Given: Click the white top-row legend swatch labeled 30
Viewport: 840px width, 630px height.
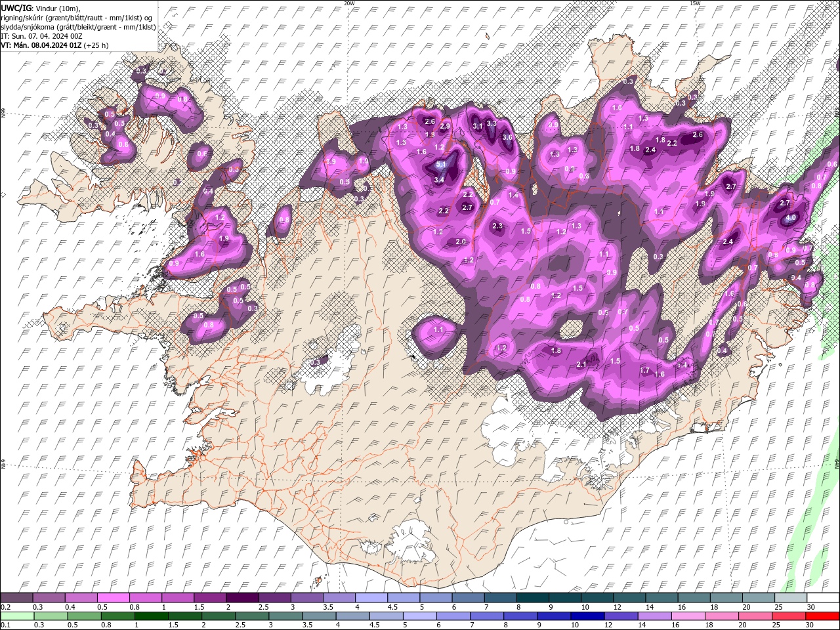Looking at the screenshot, I should coord(822,598).
